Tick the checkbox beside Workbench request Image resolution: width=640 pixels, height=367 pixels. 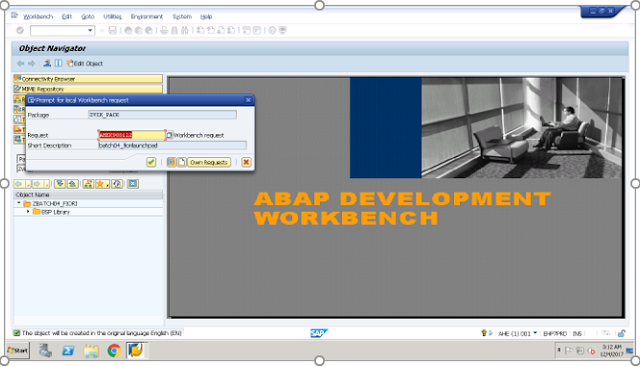pyautogui.click(x=170, y=135)
